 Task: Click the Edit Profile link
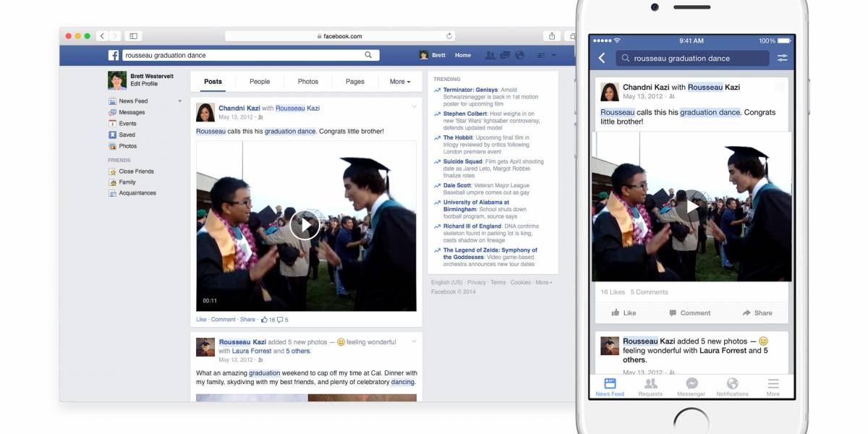click(145, 84)
